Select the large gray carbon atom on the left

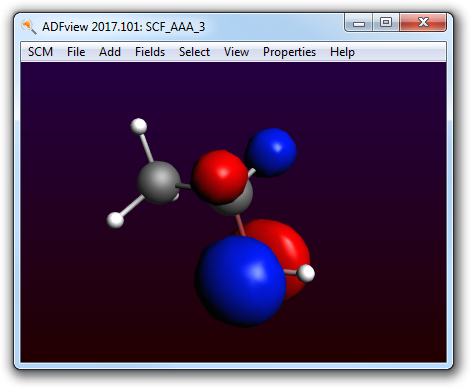point(159,183)
